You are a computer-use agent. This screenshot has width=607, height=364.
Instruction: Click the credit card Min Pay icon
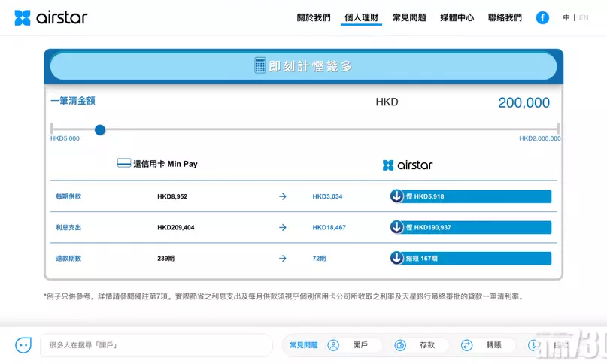click(x=124, y=163)
